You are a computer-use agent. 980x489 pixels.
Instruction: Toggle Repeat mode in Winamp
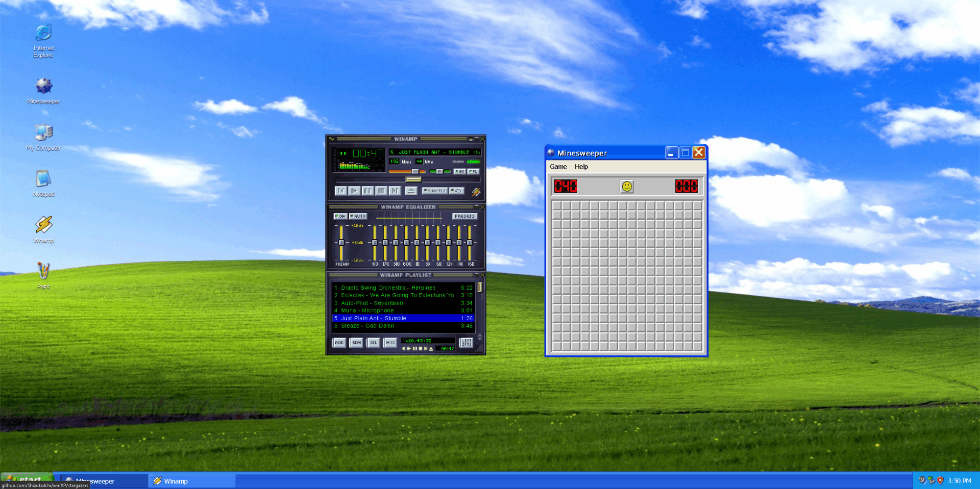pos(457,191)
